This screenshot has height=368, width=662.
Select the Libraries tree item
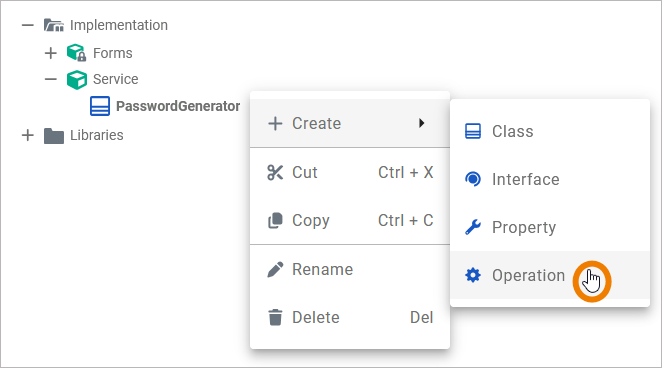pyautogui.click(x=97, y=135)
